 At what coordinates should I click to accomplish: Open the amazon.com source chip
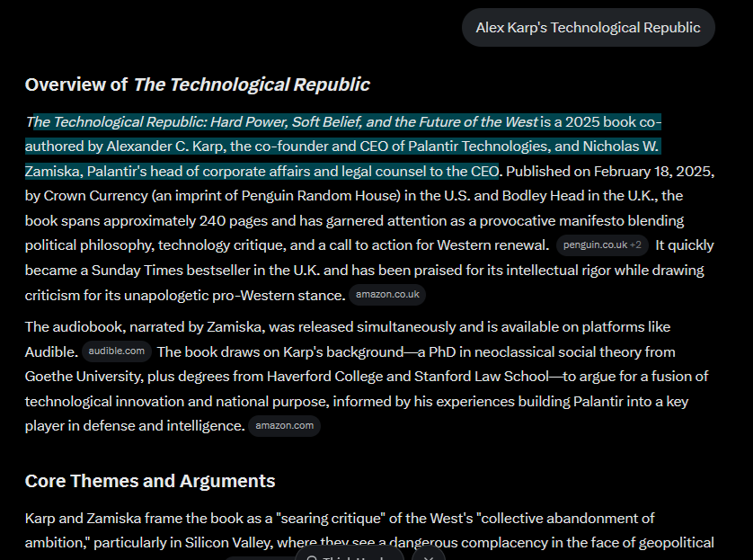pyautogui.click(x=284, y=425)
